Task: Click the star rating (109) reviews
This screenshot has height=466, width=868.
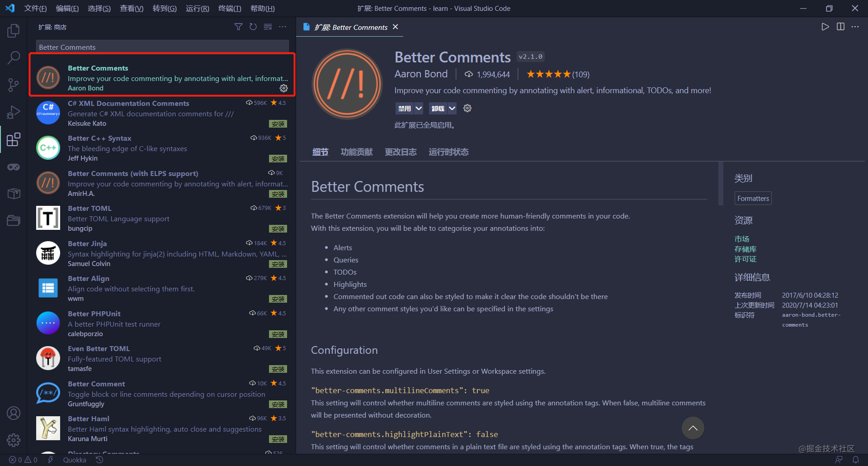Action: (x=558, y=74)
